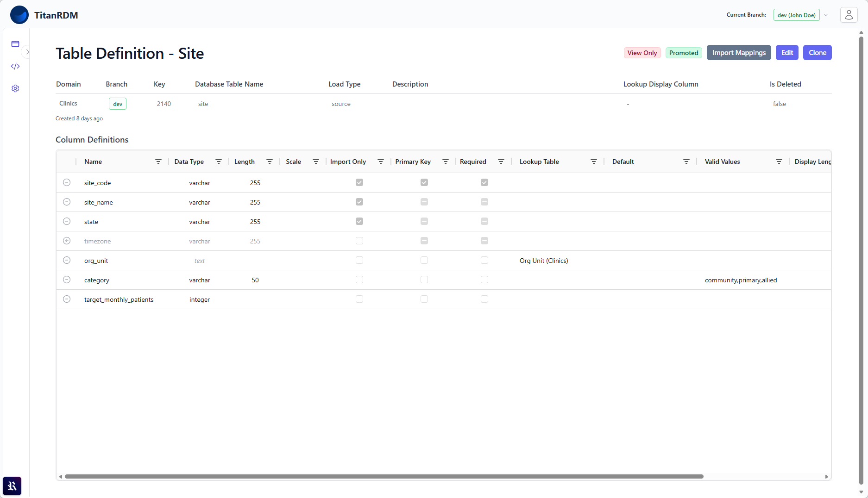Screen dimensions: 868x498
Task: Click the dev branch tag
Action: pyautogui.click(x=118, y=104)
